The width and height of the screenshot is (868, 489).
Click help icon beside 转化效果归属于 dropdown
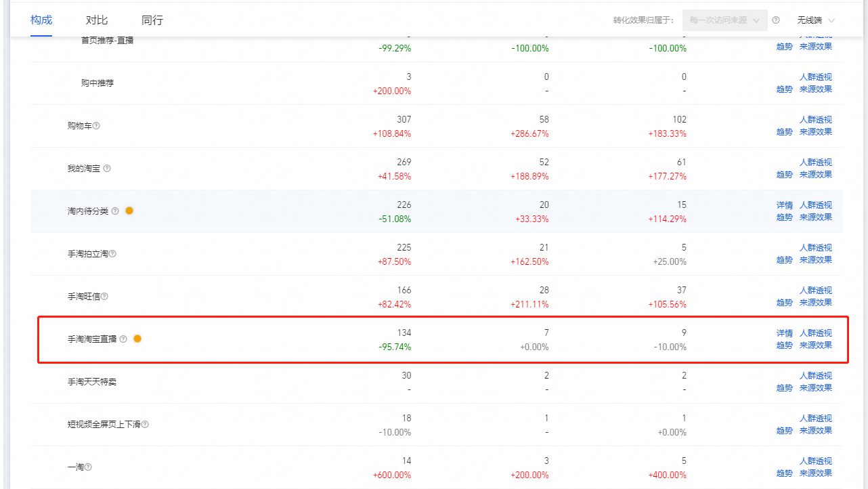pyautogui.click(x=776, y=20)
